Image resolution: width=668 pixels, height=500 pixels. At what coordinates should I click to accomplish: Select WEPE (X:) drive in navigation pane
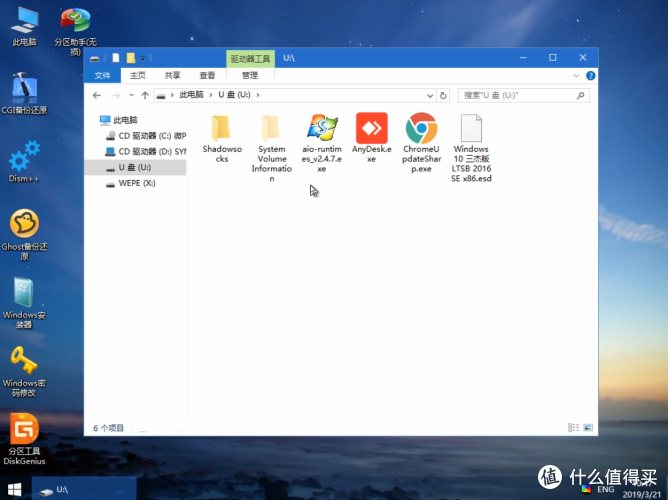[136, 183]
